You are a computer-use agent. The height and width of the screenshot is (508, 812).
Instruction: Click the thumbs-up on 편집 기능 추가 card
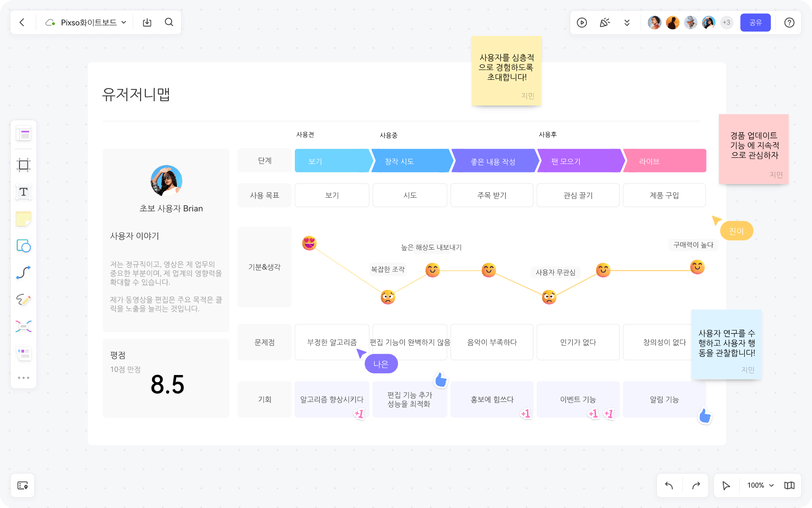(x=441, y=379)
